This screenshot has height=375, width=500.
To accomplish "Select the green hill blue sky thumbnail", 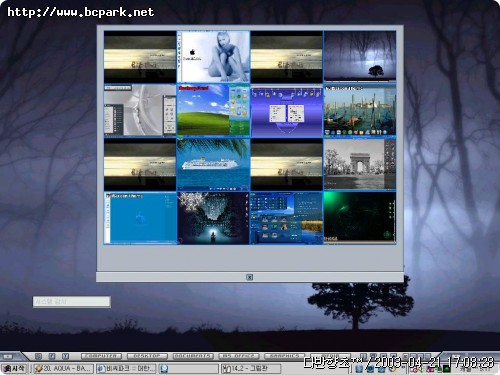I will (x=213, y=110).
